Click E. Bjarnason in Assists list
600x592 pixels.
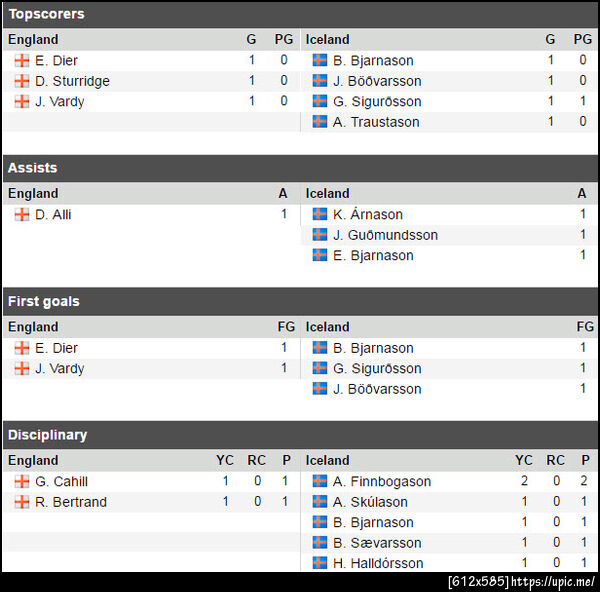[x=373, y=255]
